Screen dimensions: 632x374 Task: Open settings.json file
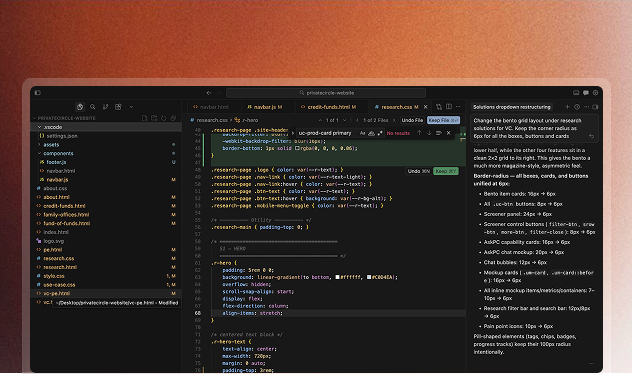pyautogui.click(x=106, y=136)
